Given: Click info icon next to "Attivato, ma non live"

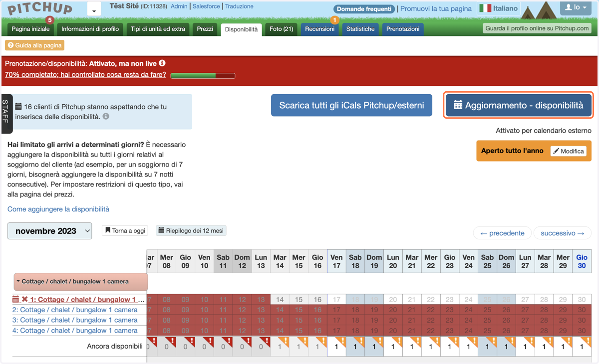Looking at the screenshot, I should click(162, 63).
